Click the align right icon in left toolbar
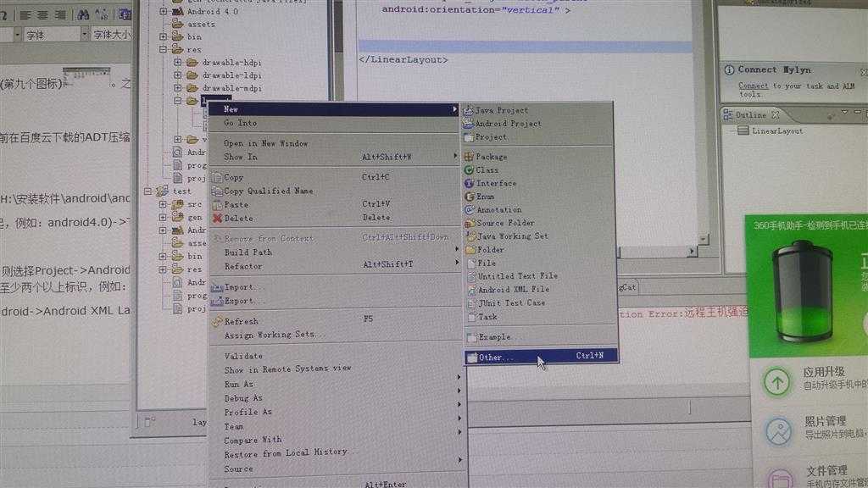 point(60,15)
